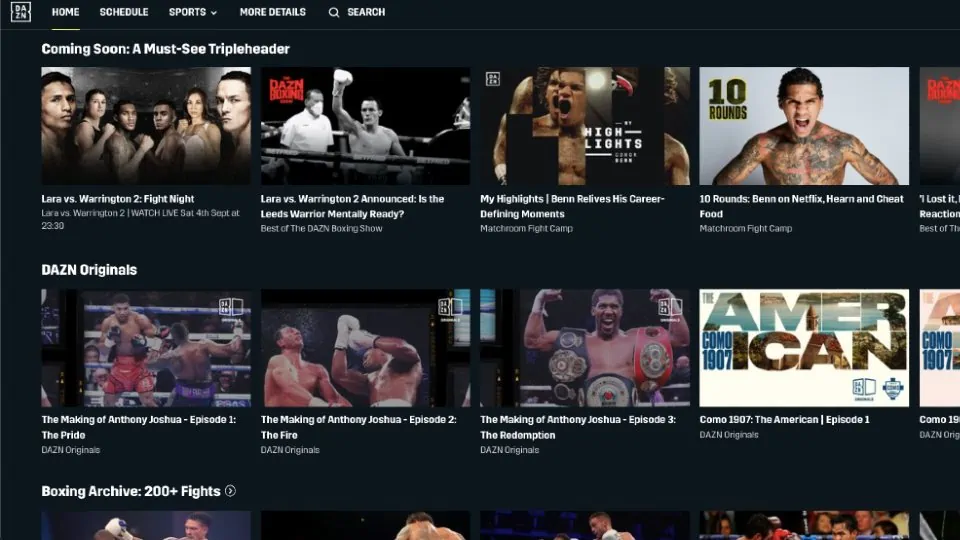Screen dimensions: 960x540
Task: Click first Boxing Archive fight thumbnail
Action: 146,525
